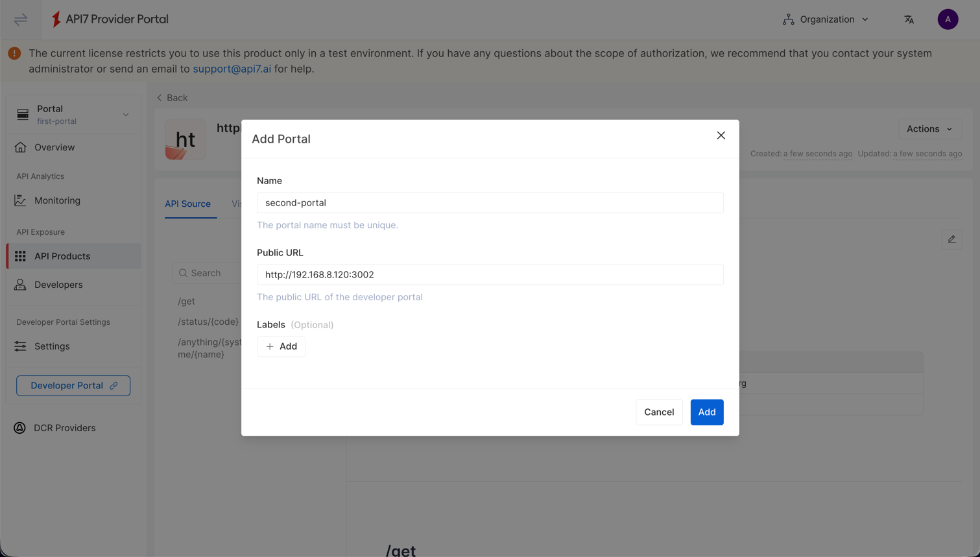Viewport: 980px width, 557px height.
Task: Open the Developers section
Action: tap(58, 285)
